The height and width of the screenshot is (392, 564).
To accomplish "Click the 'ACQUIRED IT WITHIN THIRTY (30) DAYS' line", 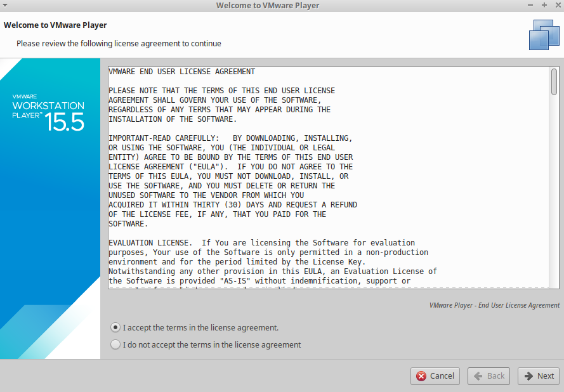I will [x=233, y=205].
